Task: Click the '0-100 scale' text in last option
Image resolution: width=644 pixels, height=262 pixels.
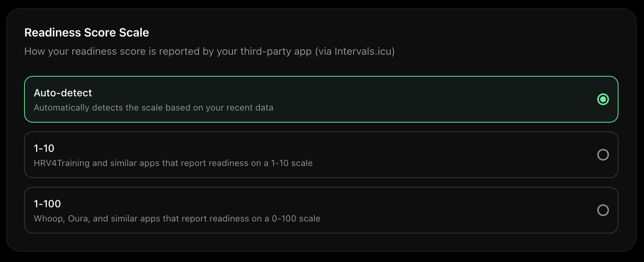Action: tap(296, 219)
